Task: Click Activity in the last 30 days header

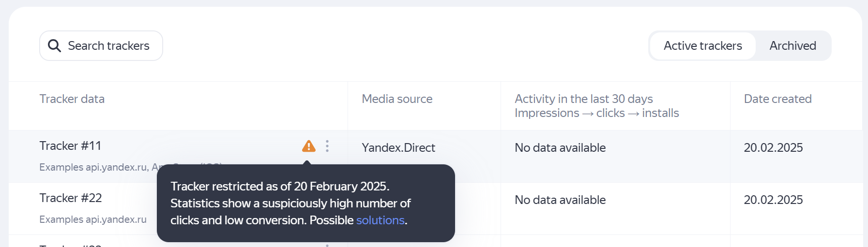Action: (x=583, y=99)
